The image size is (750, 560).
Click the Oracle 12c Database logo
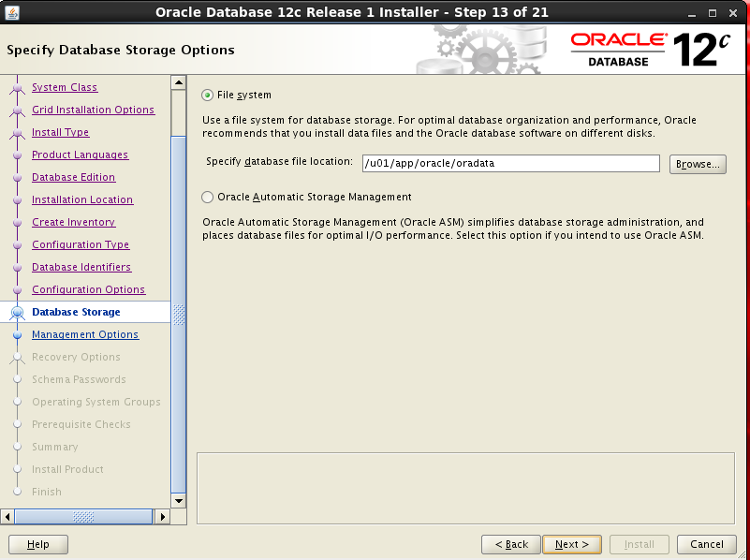(x=651, y=50)
